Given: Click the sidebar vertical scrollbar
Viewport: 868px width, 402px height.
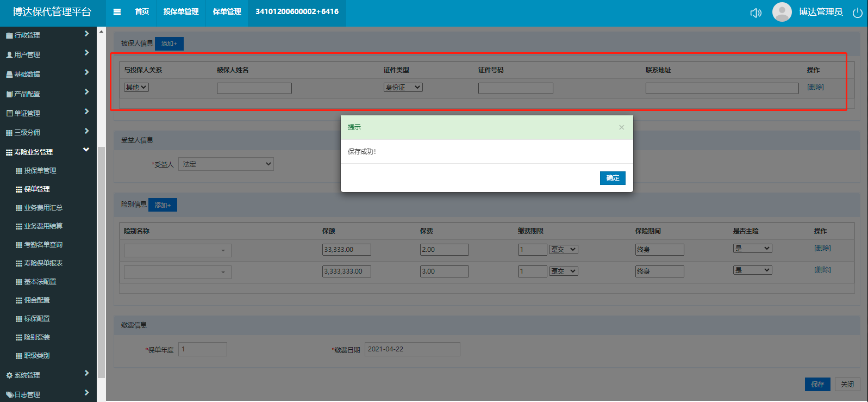Looking at the screenshot, I should pos(101,261).
